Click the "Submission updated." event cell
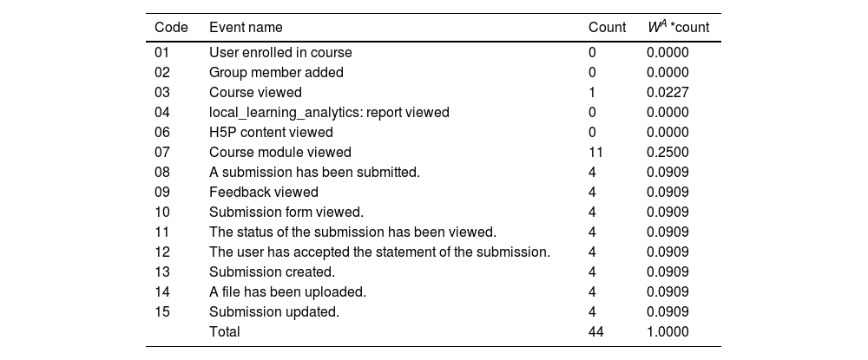The width and height of the screenshot is (868, 360). point(273,312)
